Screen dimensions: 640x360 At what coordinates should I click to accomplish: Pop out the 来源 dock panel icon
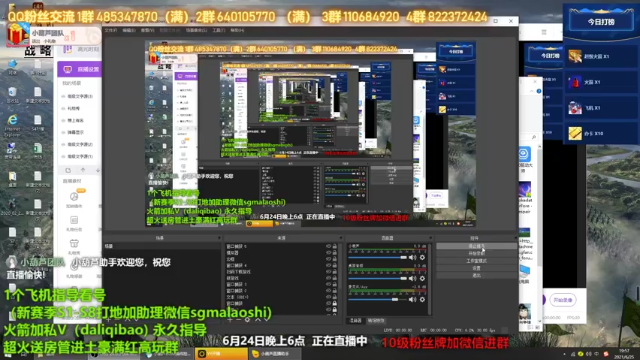(x=340, y=238)
